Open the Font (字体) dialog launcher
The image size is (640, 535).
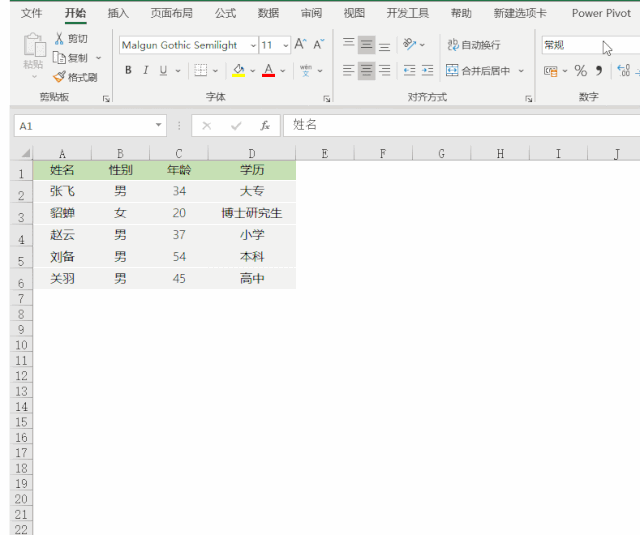click(x=327, y=98)
